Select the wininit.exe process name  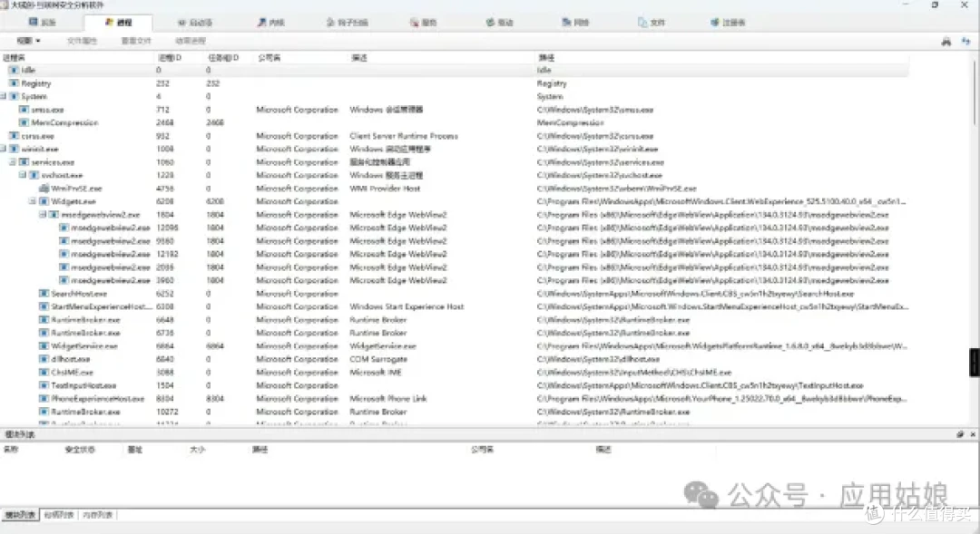[40, 149]
